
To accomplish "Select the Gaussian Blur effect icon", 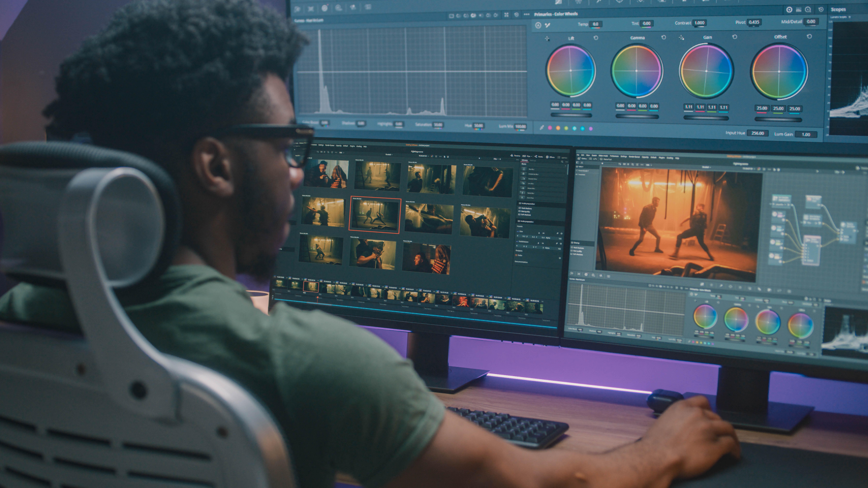I will (523, 179).
